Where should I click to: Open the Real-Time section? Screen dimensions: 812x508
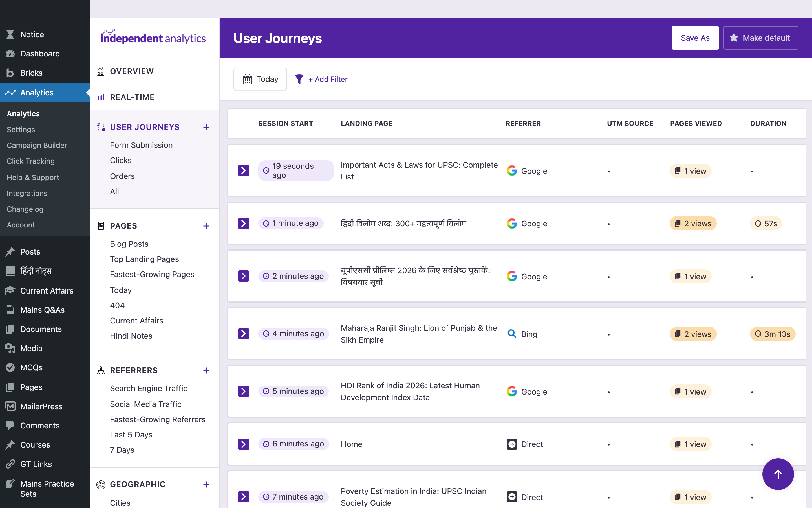[155, 97]
